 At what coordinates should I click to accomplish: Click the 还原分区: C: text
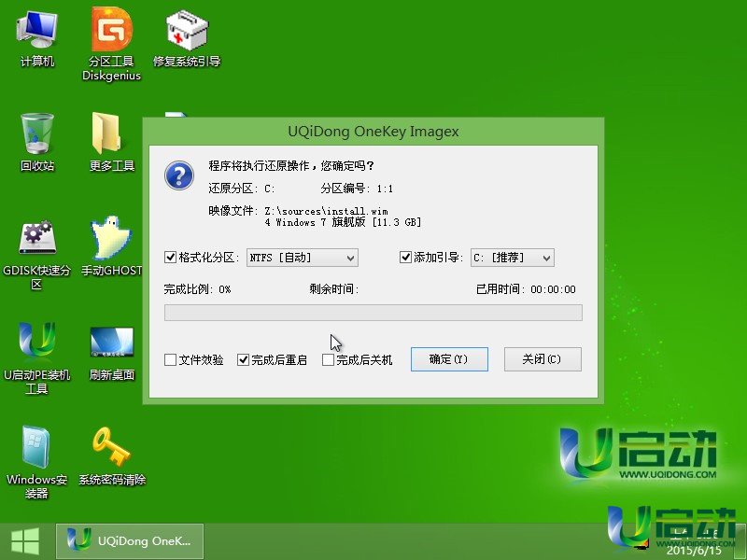242,189
